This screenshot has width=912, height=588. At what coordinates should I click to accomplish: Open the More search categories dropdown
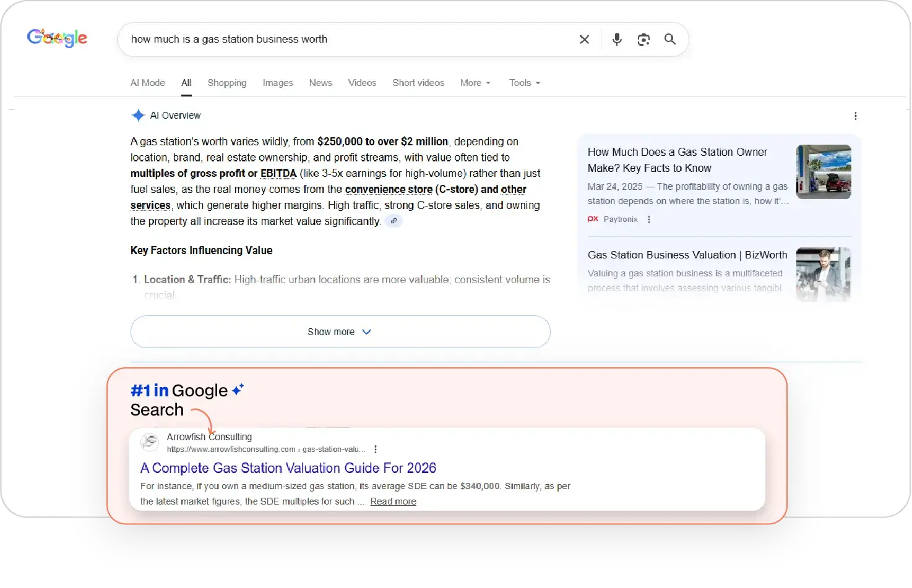475,83
